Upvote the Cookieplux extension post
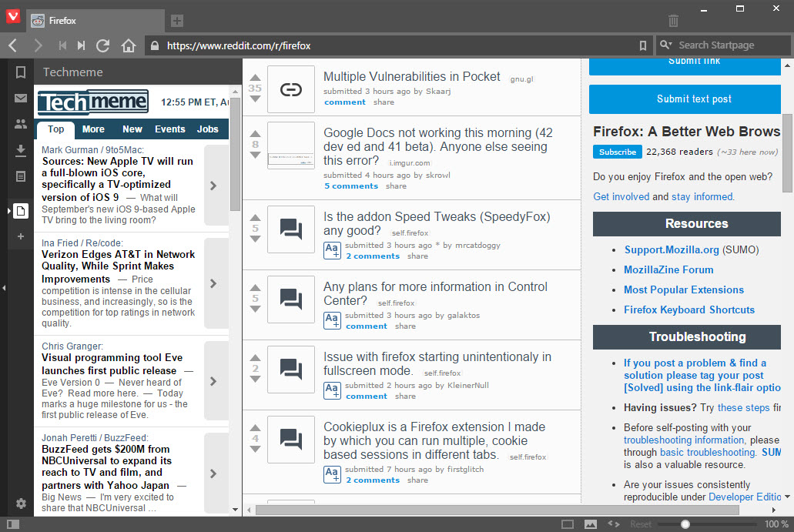Image resolution: width=794 pixels, height=532 pixels. 255,428
